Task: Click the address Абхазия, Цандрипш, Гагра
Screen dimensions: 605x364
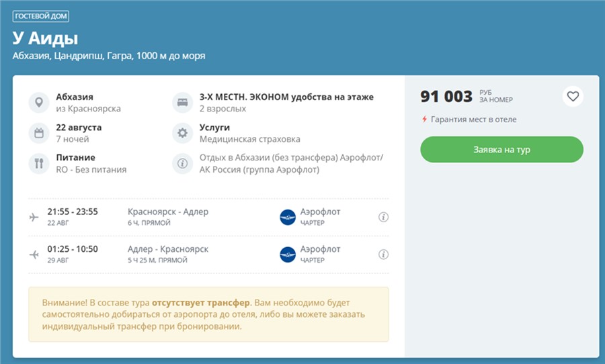Action: click(109, 56)
